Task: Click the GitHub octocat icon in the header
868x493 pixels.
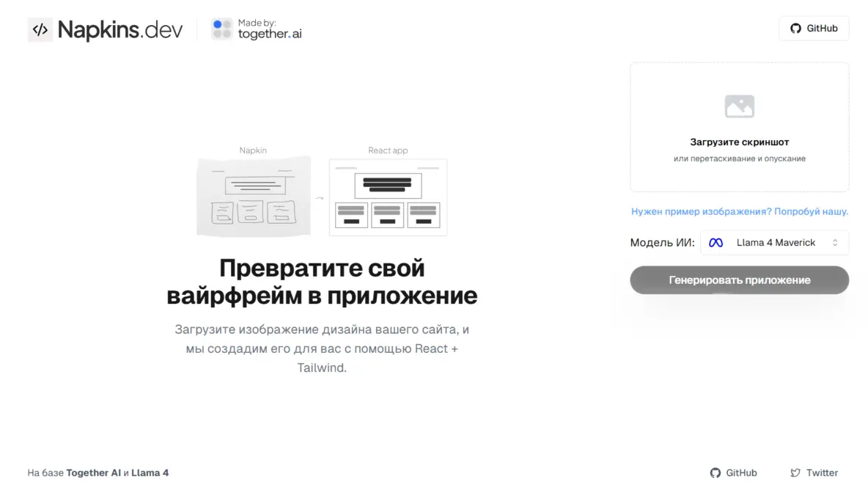Action: 795,29
